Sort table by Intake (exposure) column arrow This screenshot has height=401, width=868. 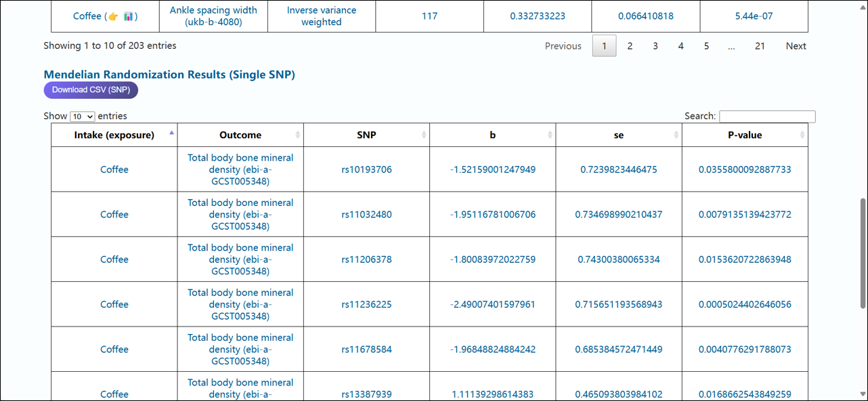171,134
